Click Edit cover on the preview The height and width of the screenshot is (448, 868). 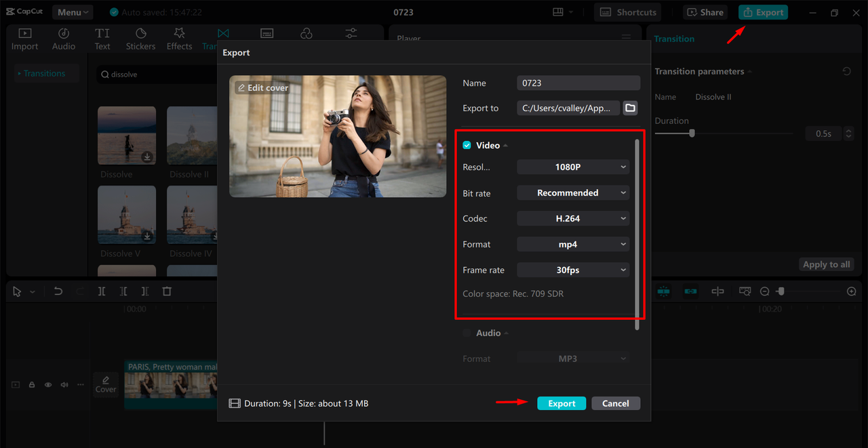[x=262, y=88]
